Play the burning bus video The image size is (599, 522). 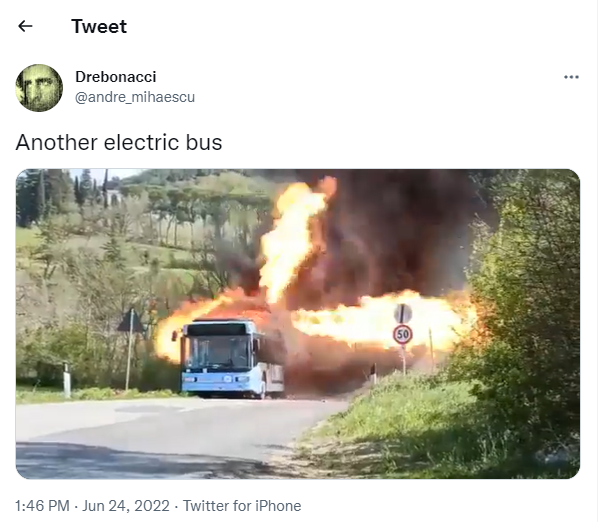[x=298, y=323]
